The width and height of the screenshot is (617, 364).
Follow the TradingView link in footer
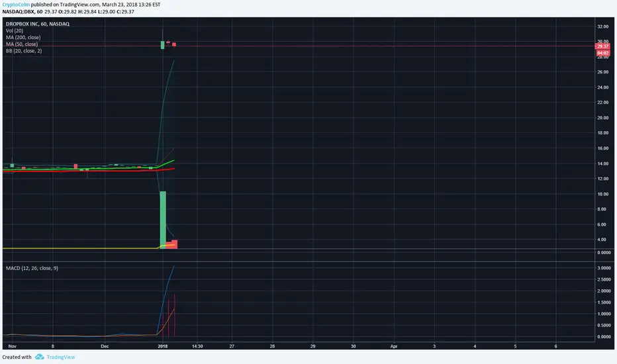(61, 357)
